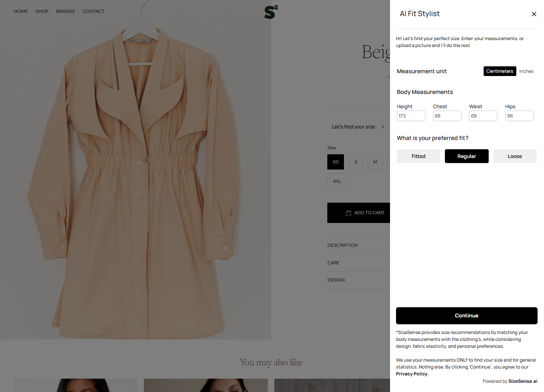Open the Shop menu item
544x392 pixels.
(42, 12)
